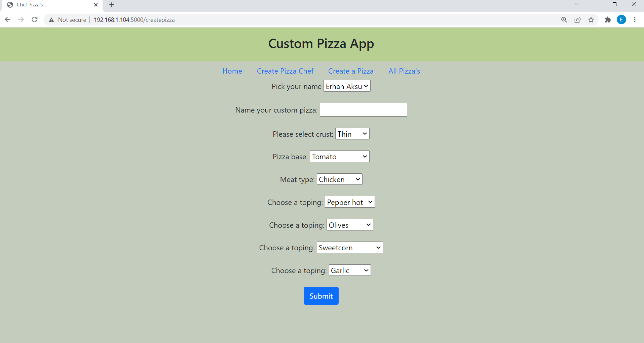Open the toping dropdown showing Pepper hot
The image size is (644, 343).
click(x=349, y=202)
